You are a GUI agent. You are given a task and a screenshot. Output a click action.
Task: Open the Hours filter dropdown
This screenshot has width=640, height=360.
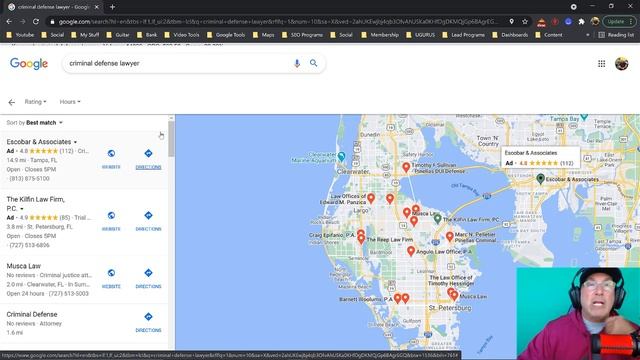point(70,102)
